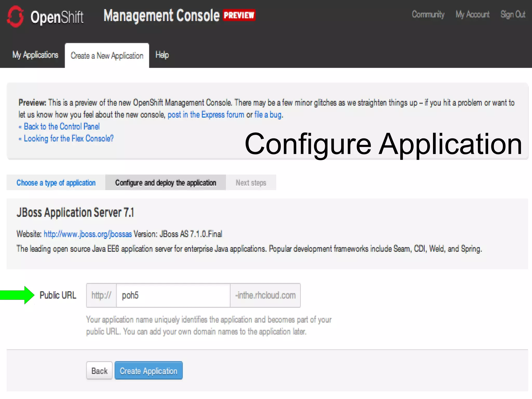
Task: Click the 'file a bug' link
Action: (x=268, y=115)
